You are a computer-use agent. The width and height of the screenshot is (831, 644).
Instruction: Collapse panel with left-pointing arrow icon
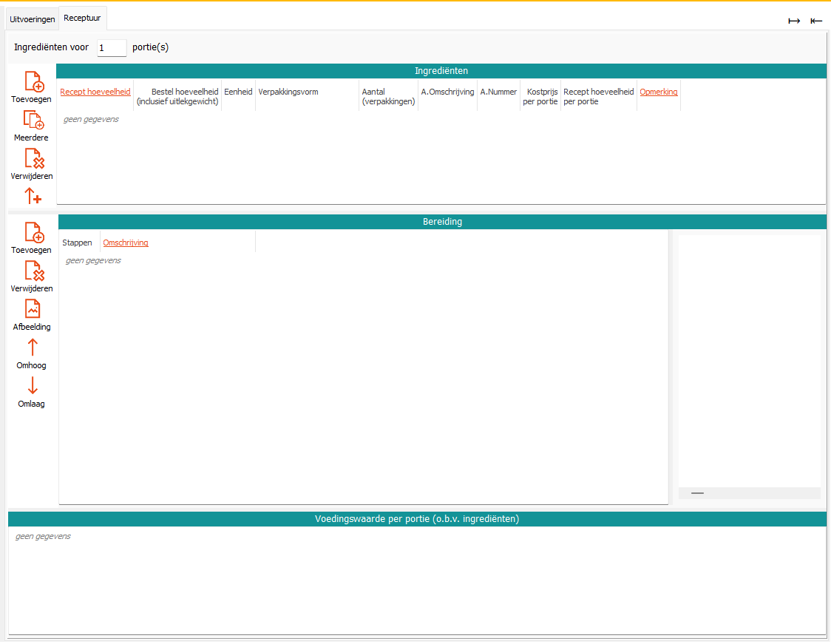point(816,21)
